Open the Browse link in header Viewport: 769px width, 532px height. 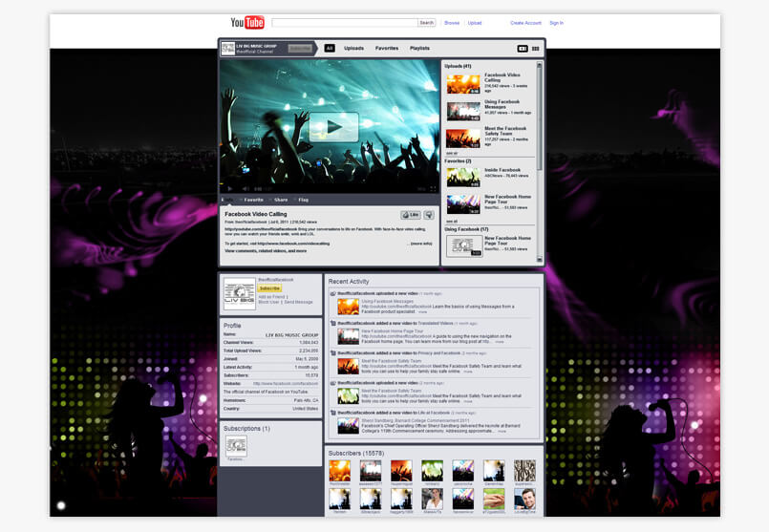click(x=452, y=23)
